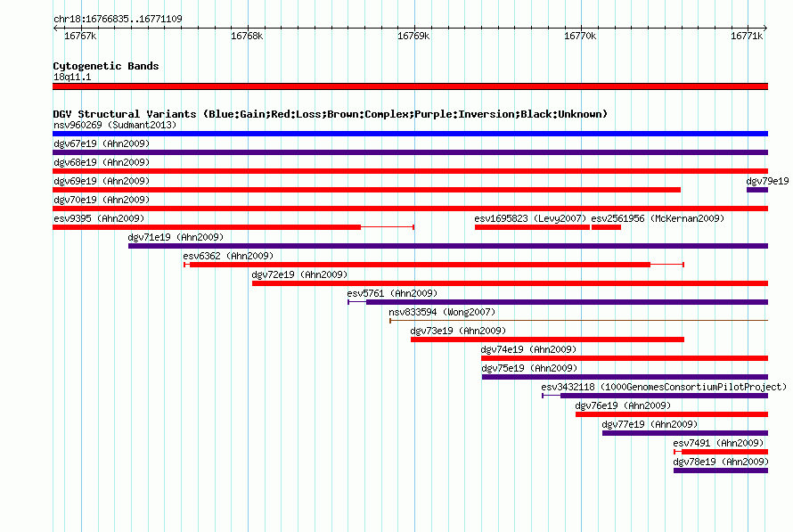Click the purple dgv77e19 inversion bar

(x=685, y=433)
